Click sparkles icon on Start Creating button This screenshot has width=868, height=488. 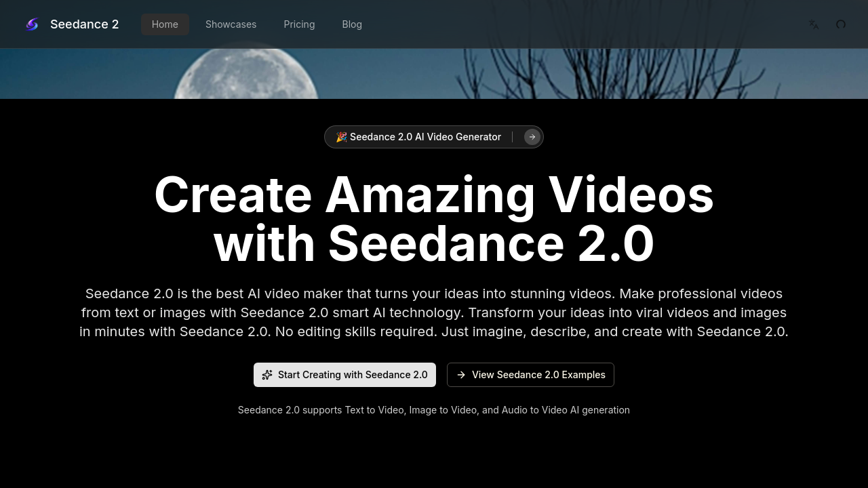tap(267, 375)
